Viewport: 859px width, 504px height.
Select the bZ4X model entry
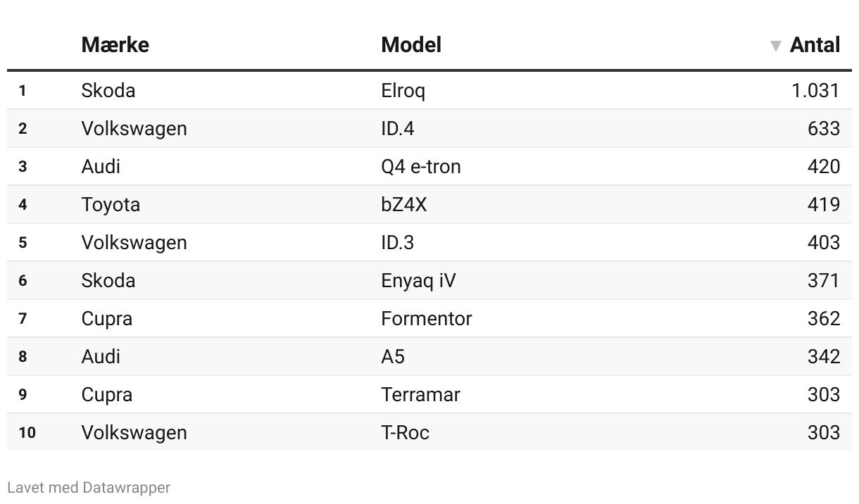coord(404,204)
